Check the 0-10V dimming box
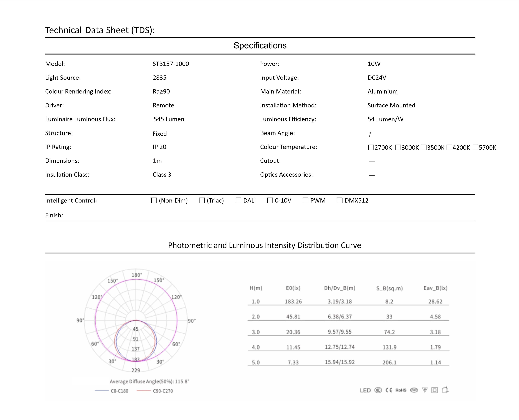Viewport: 519px width, 420px height. (270, 200)
